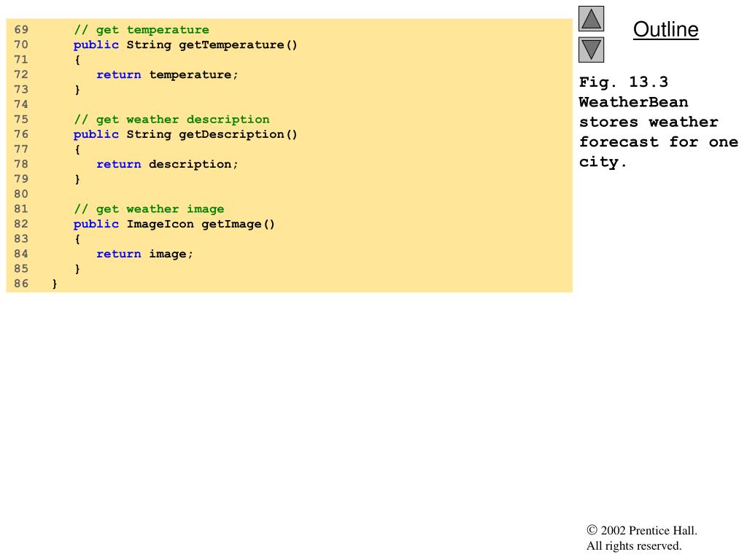Click the closing brace on line 86
This screenshot has width=747, height=560.
pos(54,284)
